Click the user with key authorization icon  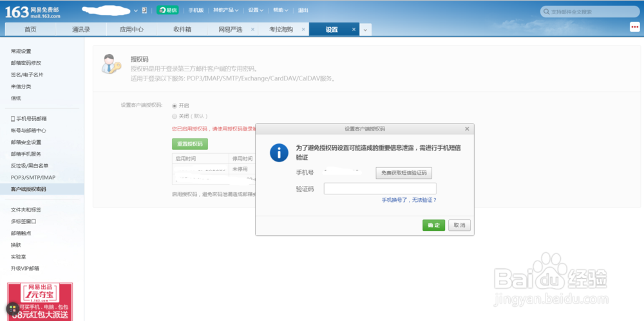pyautogui.click(x=111, y=64)
